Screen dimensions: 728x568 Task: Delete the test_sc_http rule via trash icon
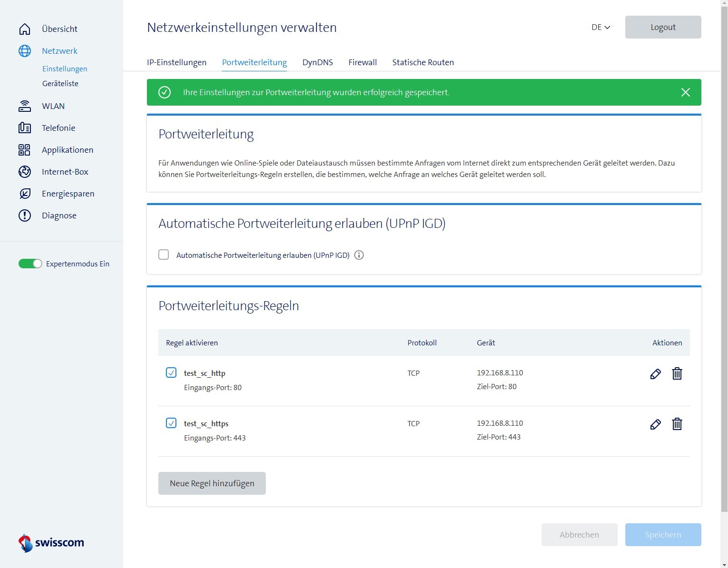pyautogui.click(x=677, y=374)
